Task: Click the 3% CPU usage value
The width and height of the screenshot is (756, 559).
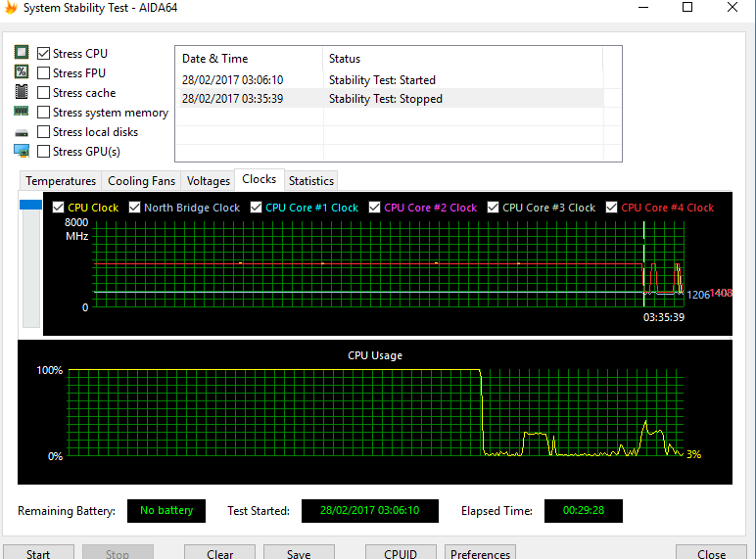Action: (x=693, y=454)
